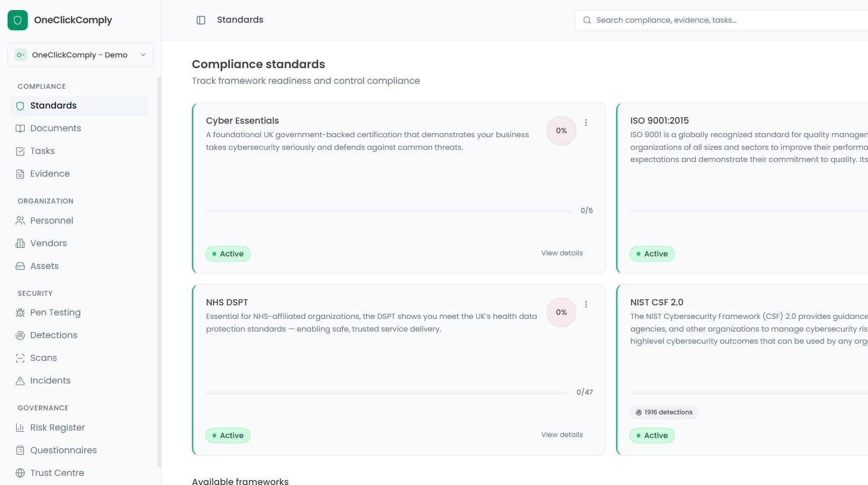The image size is (868, 485).
Task: View details of NHS DSPT
Action: tap(562, 435)
